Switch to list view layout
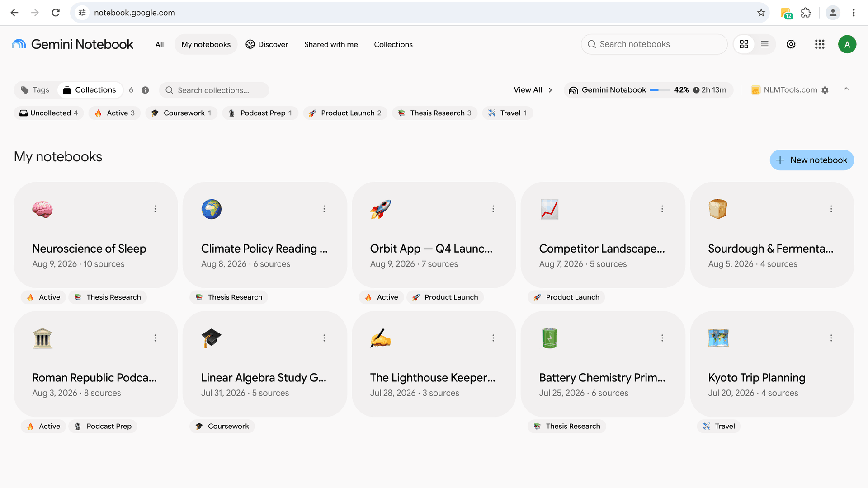 click(x=764, y=44)
